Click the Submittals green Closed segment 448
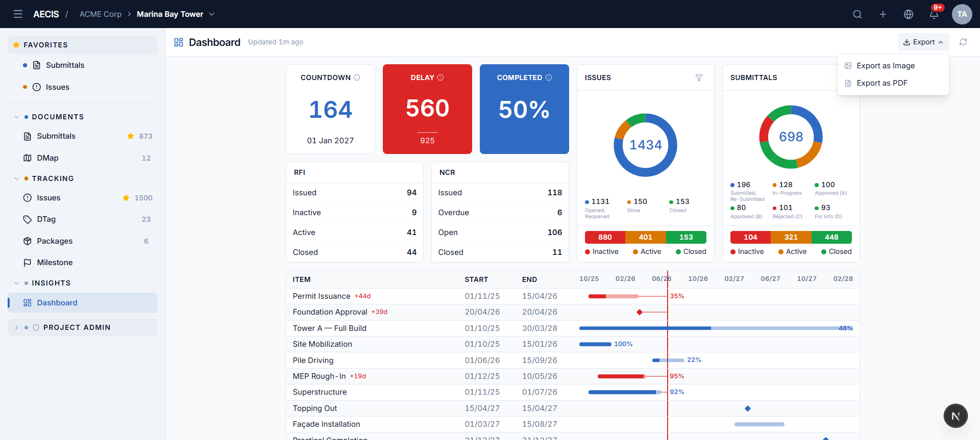 point(831,237)
